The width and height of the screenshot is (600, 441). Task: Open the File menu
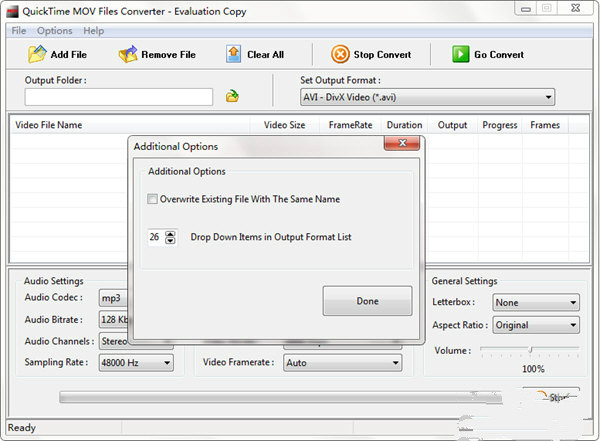click(19, 31)
